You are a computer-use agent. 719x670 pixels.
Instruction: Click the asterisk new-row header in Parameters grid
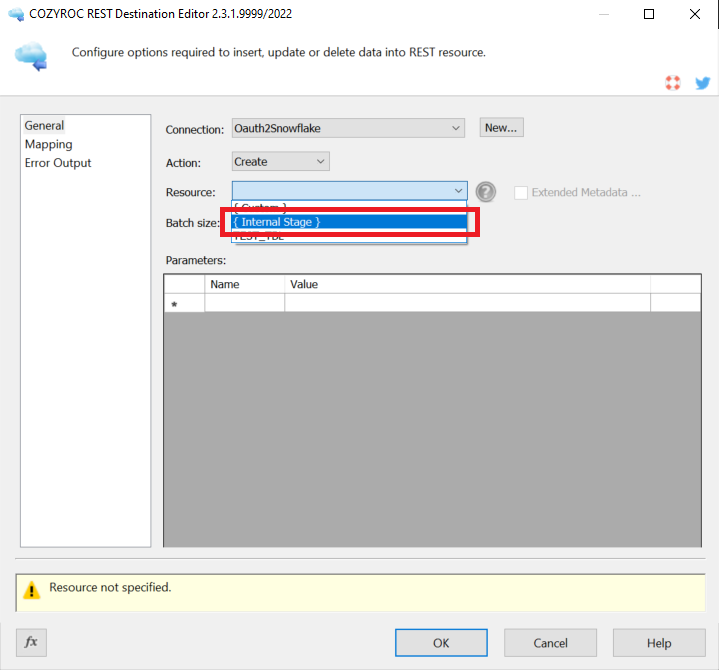pos(184,303)
